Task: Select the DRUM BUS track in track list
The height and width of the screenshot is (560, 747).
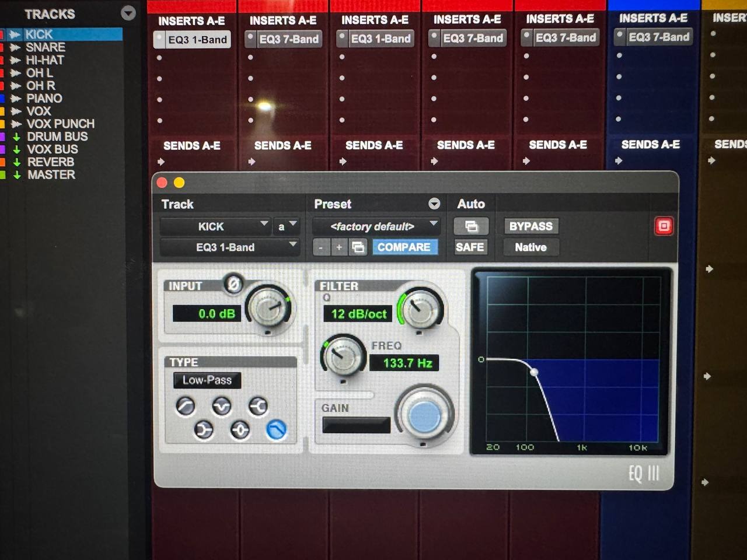Action: 57,136
